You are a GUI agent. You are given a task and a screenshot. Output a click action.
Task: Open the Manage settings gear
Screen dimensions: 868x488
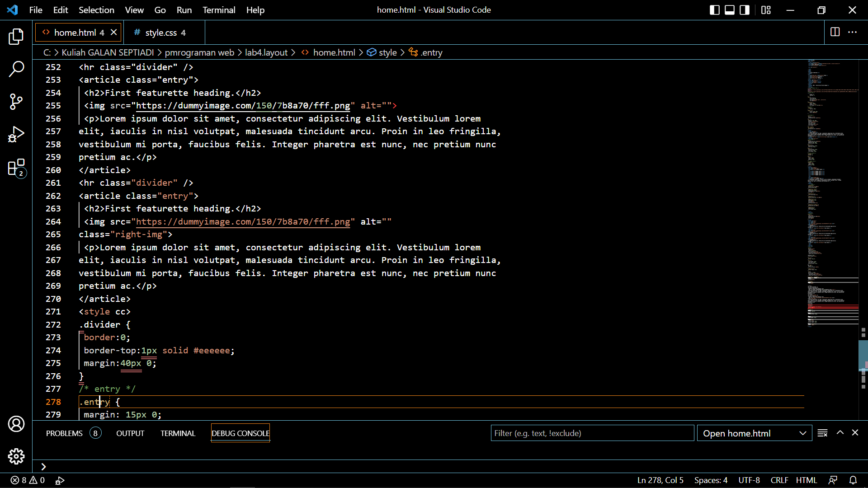click(x=16, y=456)
